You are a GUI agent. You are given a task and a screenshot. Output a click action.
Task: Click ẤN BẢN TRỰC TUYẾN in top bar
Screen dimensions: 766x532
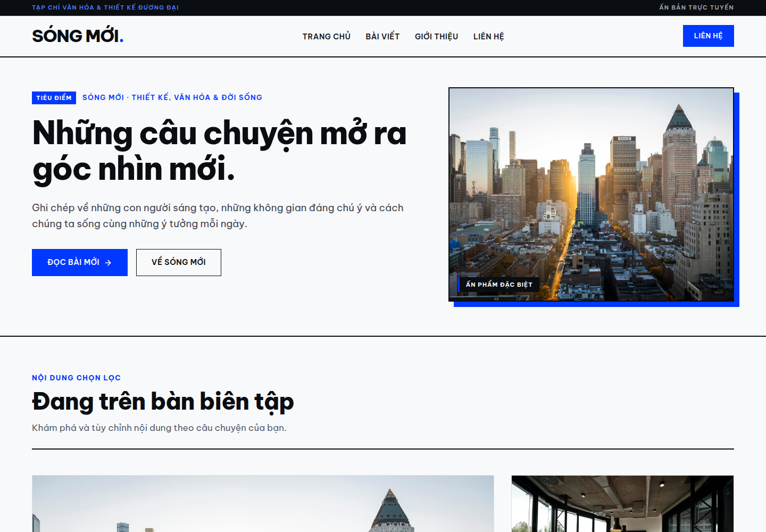click(696, 7)
